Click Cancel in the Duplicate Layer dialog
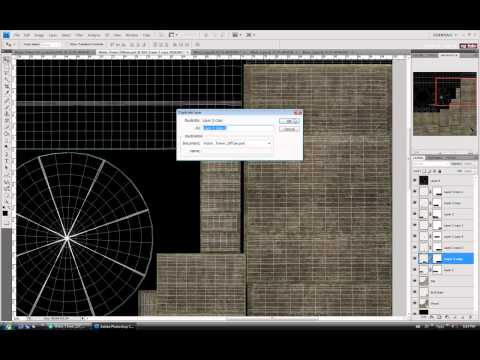This screenshot has height=360, width=480. [289, 129]
